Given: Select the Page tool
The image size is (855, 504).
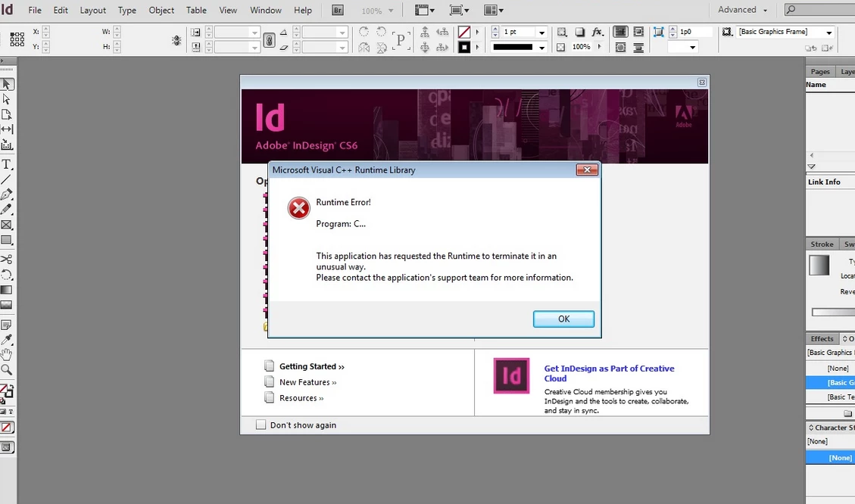Looking at the screenshot, I should coord(7,114).
